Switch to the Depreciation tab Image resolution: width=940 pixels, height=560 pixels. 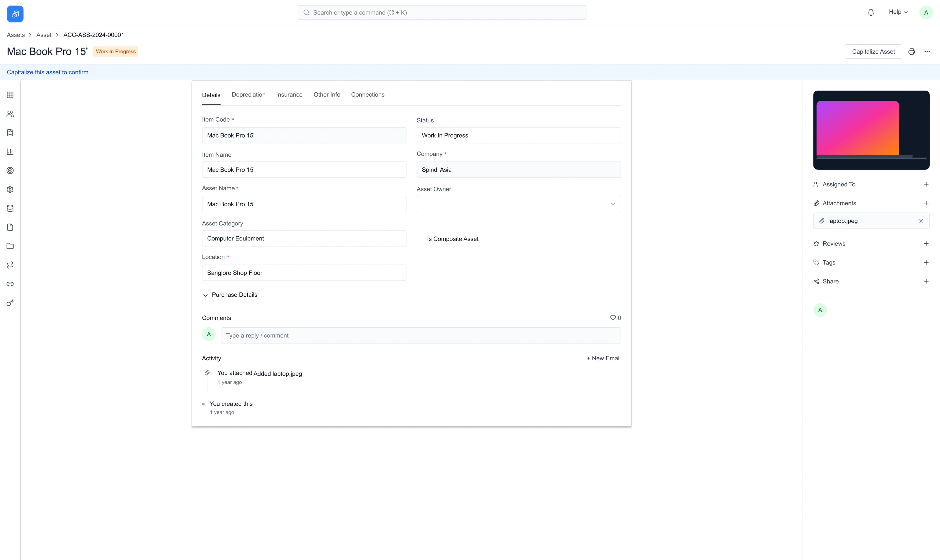click(248, 95)
